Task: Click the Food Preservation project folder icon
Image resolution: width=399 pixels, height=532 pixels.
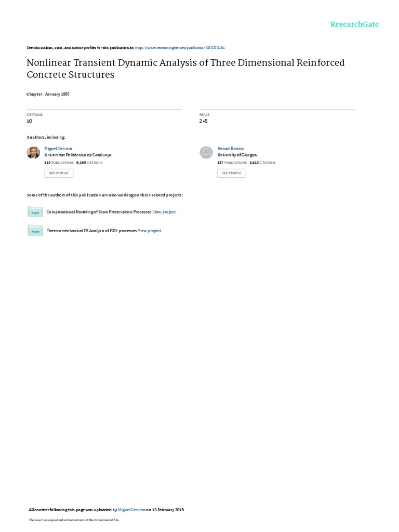Action: tap(35, 212)
